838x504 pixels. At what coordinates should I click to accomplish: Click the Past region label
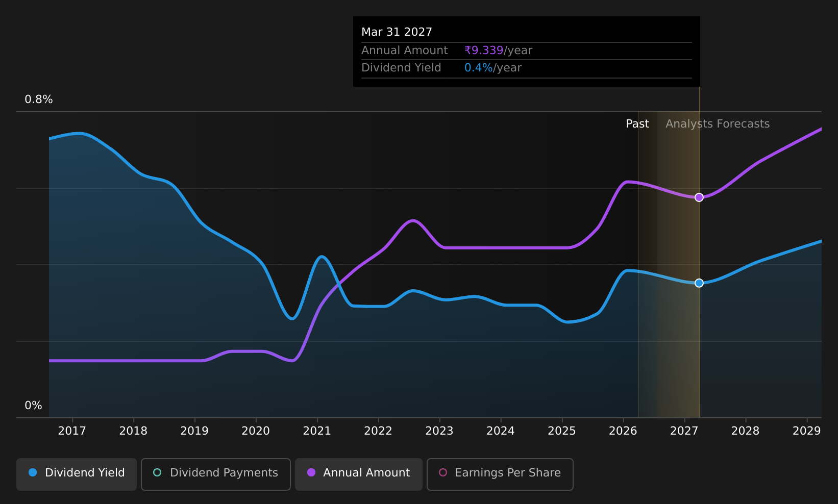click(x=637, y=124)
